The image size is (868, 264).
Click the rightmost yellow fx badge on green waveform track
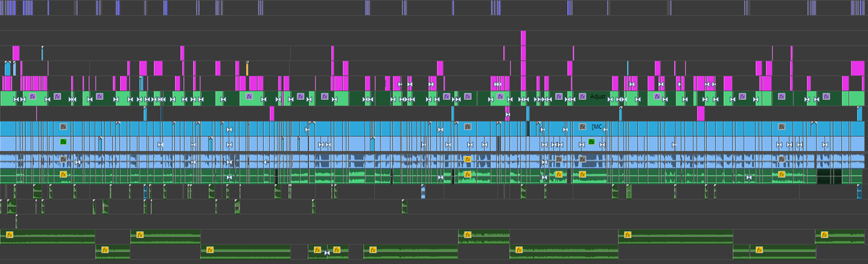(781, 174)
